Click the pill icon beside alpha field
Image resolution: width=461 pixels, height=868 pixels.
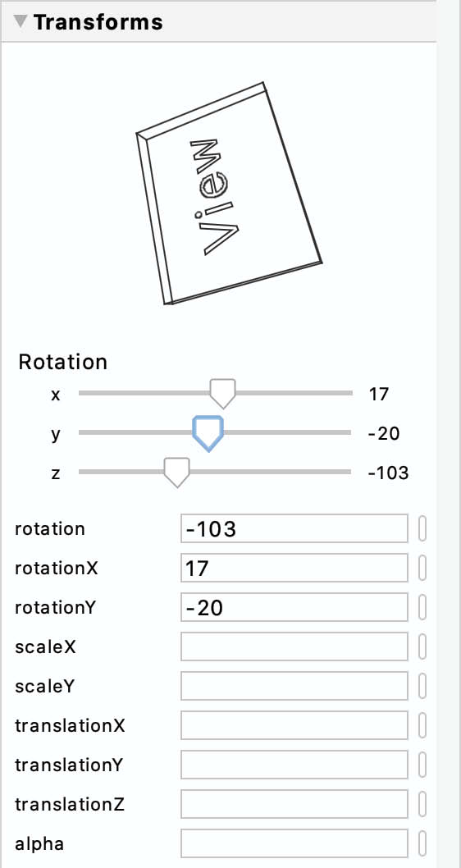click(x=422, y=843)
